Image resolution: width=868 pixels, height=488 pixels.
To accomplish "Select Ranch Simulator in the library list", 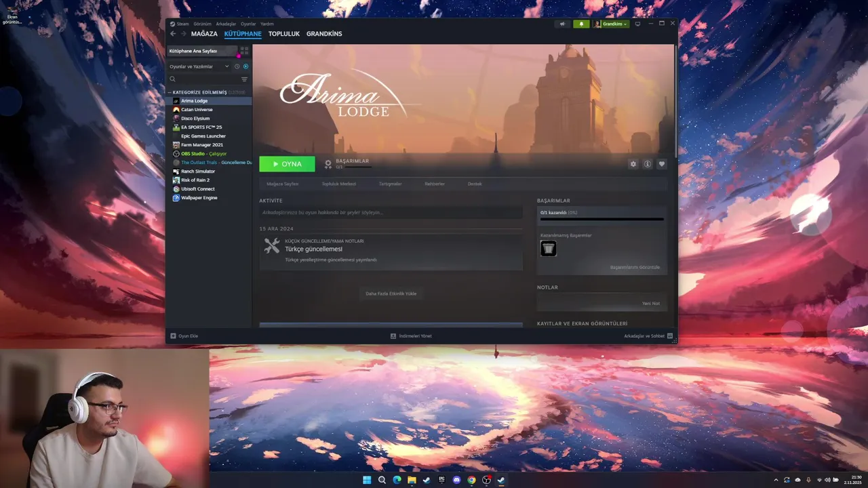I will click(x=209, y=171).
